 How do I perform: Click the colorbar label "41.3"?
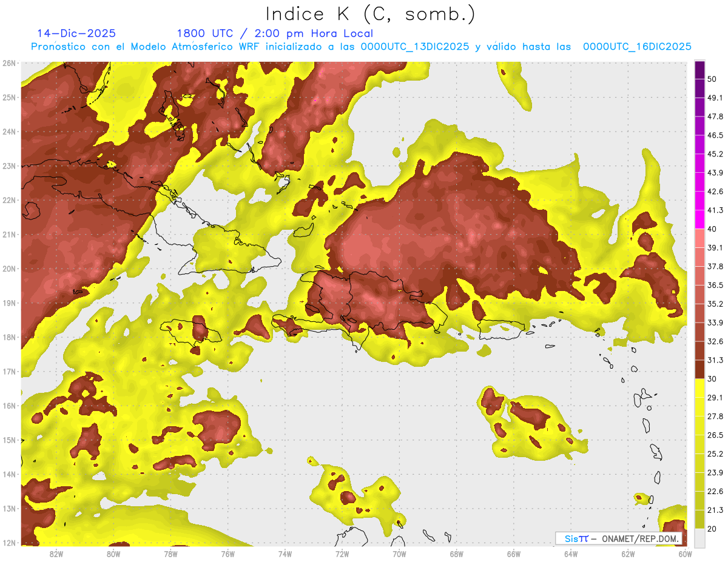tap(715, 210)
